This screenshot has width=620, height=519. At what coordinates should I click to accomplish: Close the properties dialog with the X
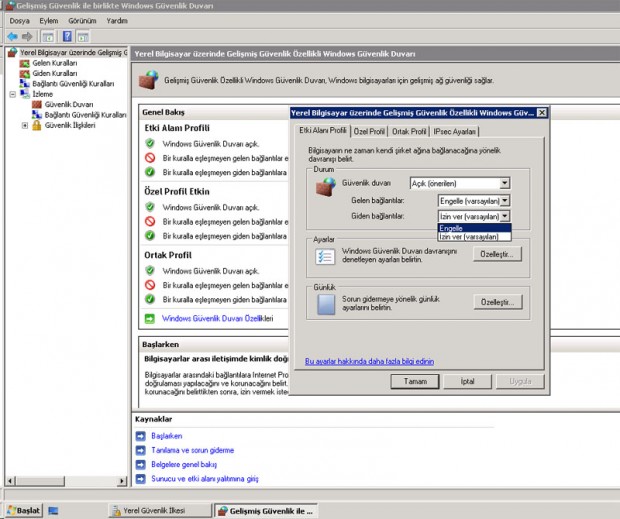[542, 113]
